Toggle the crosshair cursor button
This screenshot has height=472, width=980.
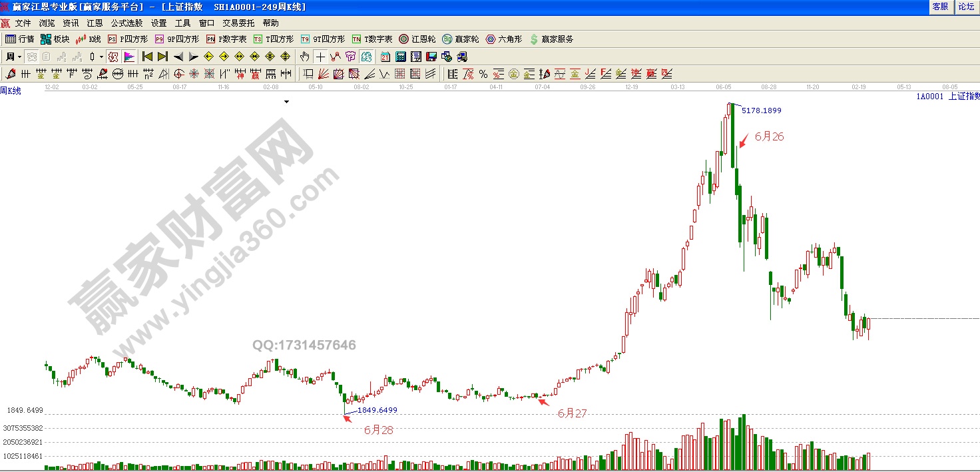320,57
